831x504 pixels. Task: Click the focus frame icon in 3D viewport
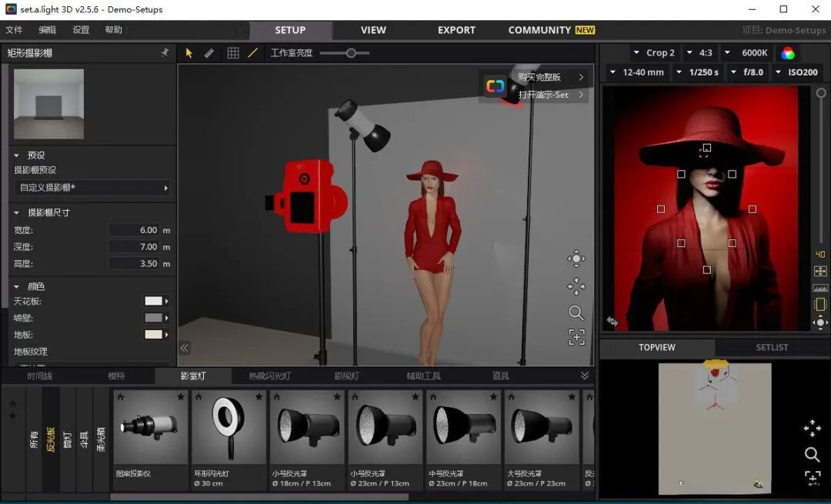click(x=576, y=337)
